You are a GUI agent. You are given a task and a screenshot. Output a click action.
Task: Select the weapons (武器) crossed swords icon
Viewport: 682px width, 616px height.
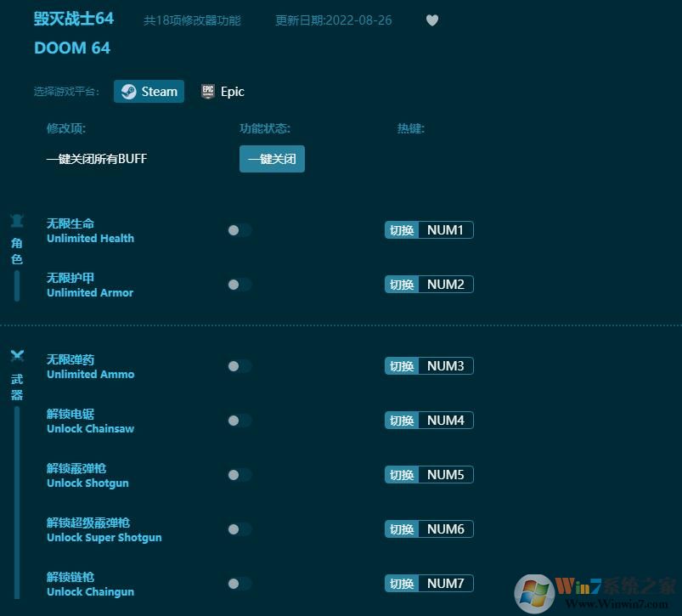(16, 355)
